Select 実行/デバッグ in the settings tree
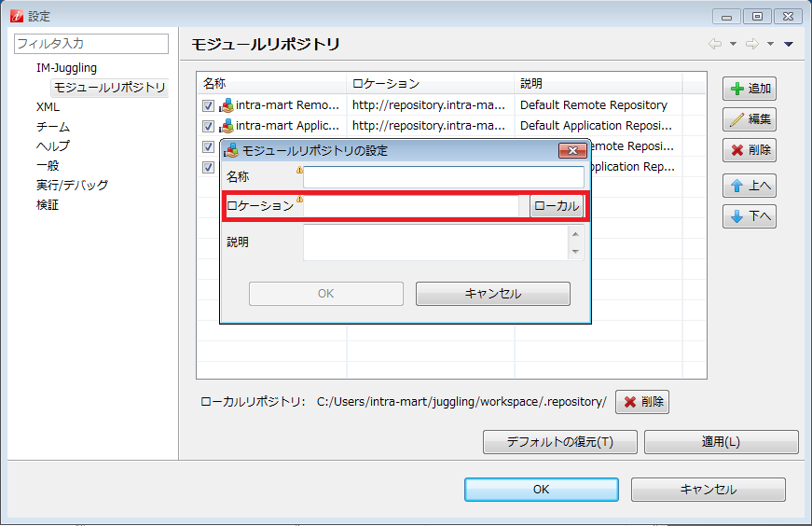Screen dimensions: 812x526 (x=72, y=185)
